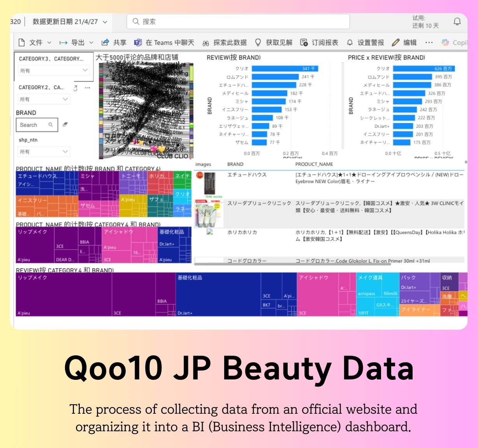478x448 pixels.
Task: Click the 编辑 (Edit) pencil button
Action: point(404,42)
